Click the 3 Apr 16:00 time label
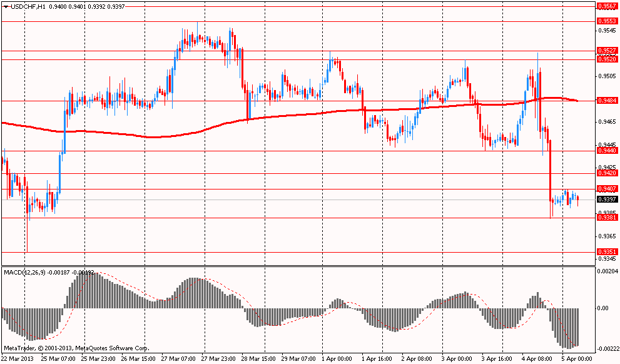Viewport: 620px width, 364px height. click(497, 359)
